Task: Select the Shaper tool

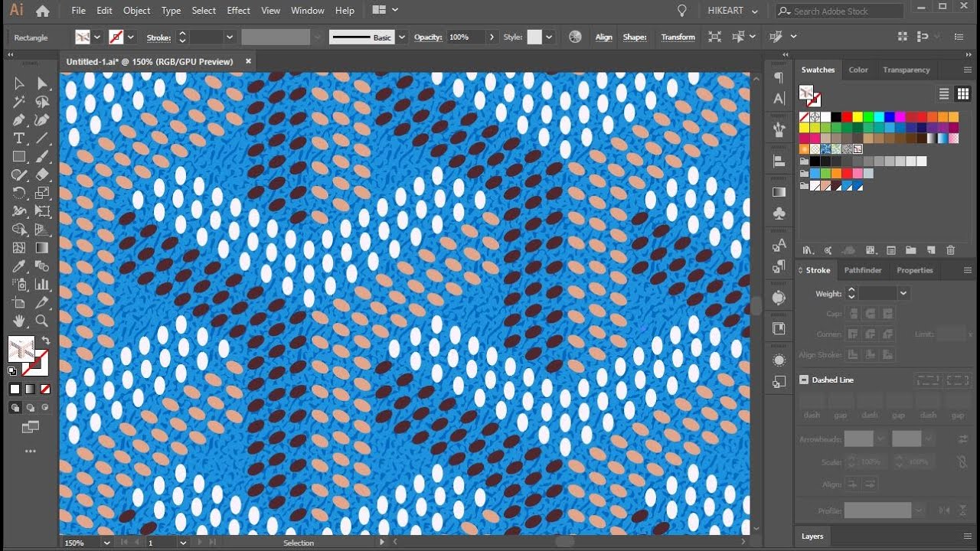Action: [19, 175]
